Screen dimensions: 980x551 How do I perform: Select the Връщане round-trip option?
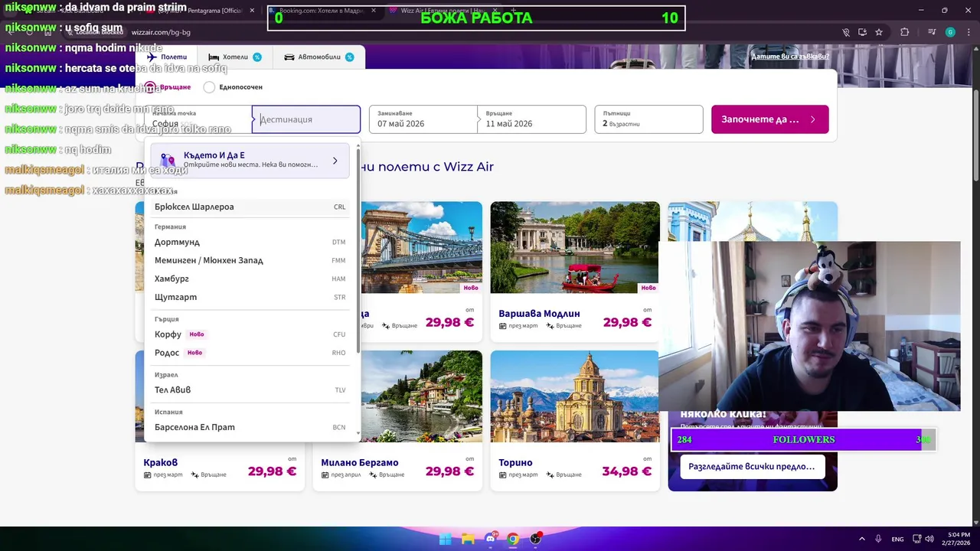(x=168, y=87)
